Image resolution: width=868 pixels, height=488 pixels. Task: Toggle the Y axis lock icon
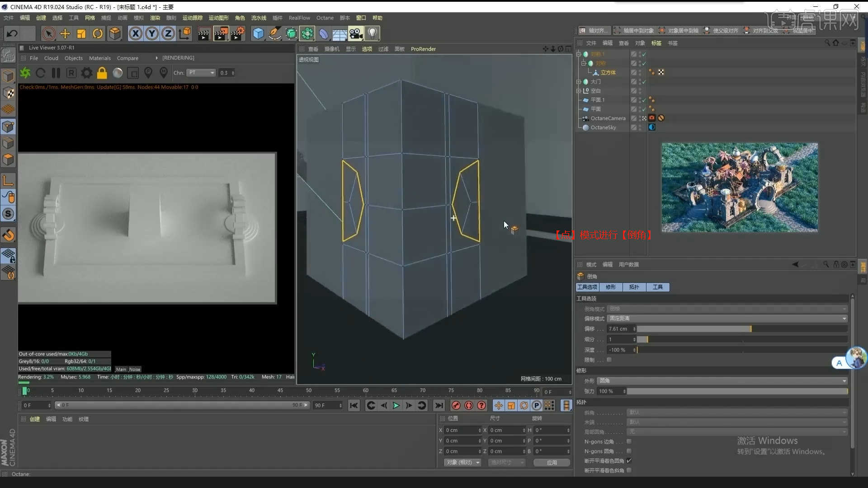click(152, 33)
